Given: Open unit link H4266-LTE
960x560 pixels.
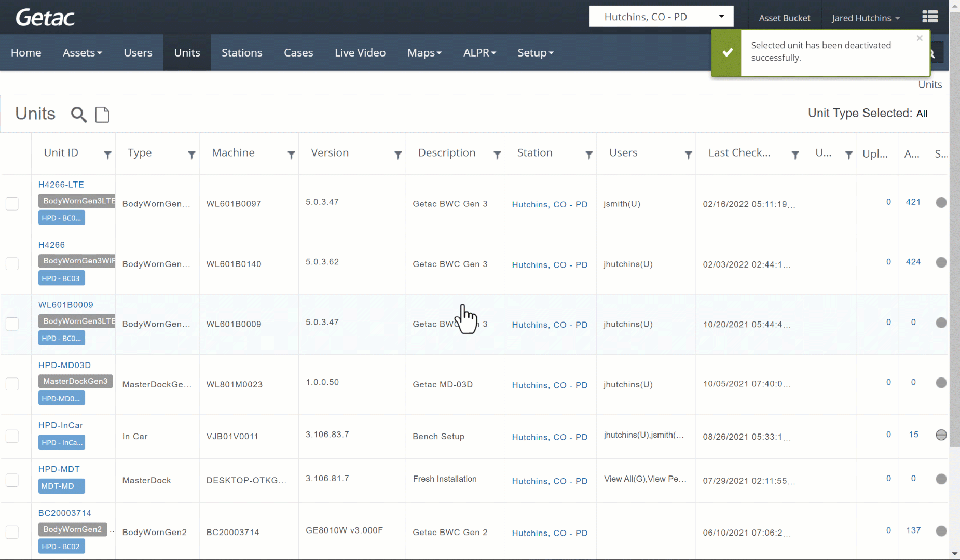Looking at the screenshot, I should click(x=61, y=185).
